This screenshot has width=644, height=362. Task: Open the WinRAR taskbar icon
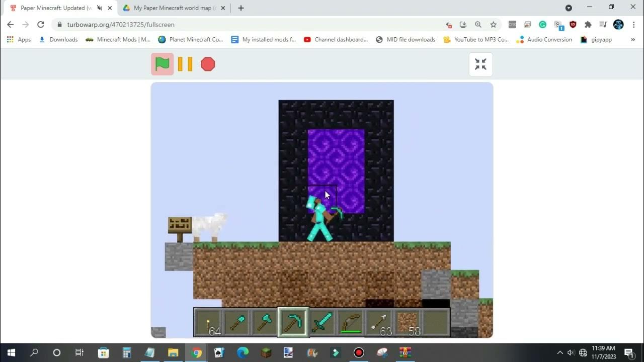(x=406, y=352)
